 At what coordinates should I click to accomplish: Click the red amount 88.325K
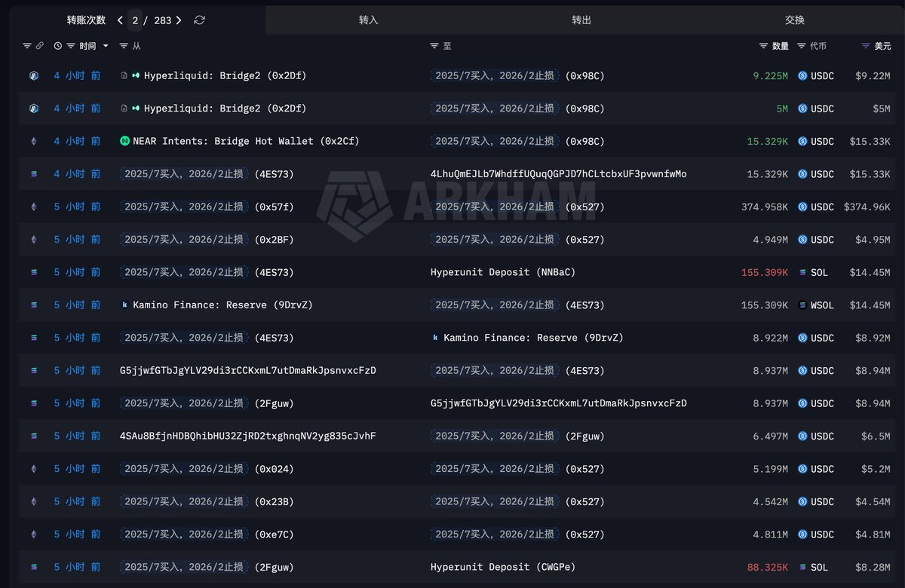(x=768, y=567)
